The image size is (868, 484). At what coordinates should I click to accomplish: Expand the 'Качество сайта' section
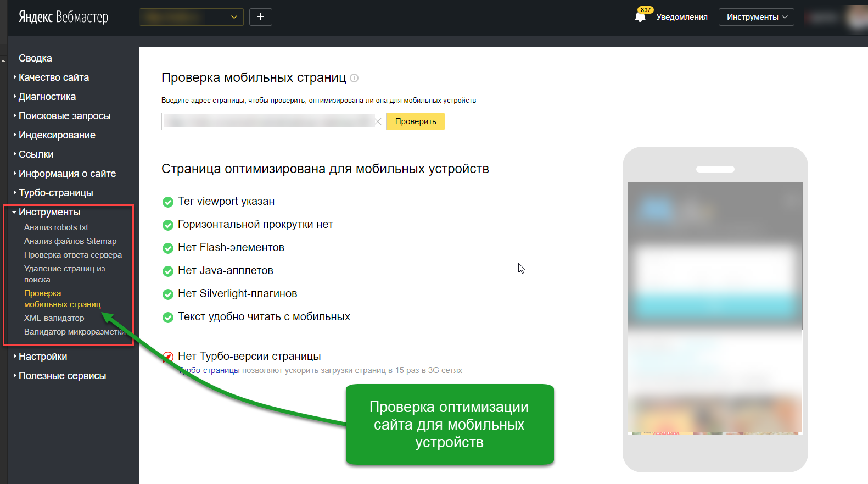click(53, 77)
